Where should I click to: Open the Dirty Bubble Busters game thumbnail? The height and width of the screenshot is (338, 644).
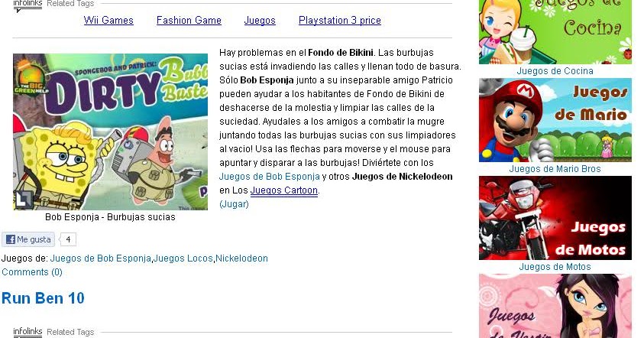pyautogui.click(x=111, y=132)
